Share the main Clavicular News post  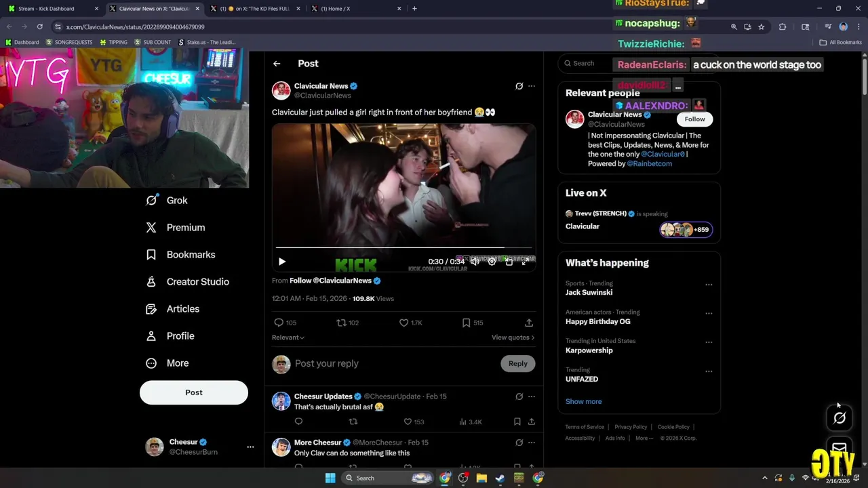click(x=529, y=323)
